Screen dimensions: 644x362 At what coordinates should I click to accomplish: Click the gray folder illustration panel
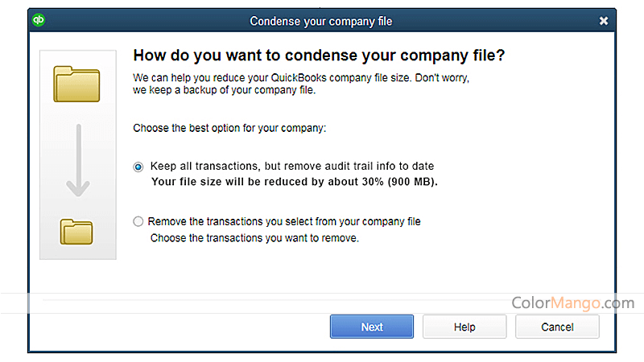[x=78, y=154]
